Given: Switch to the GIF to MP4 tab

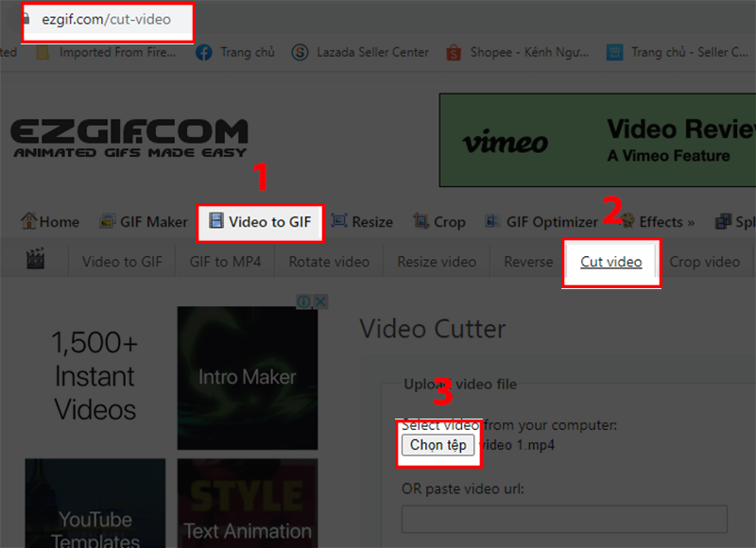Looking at the screenshot, I should point(225,262).
